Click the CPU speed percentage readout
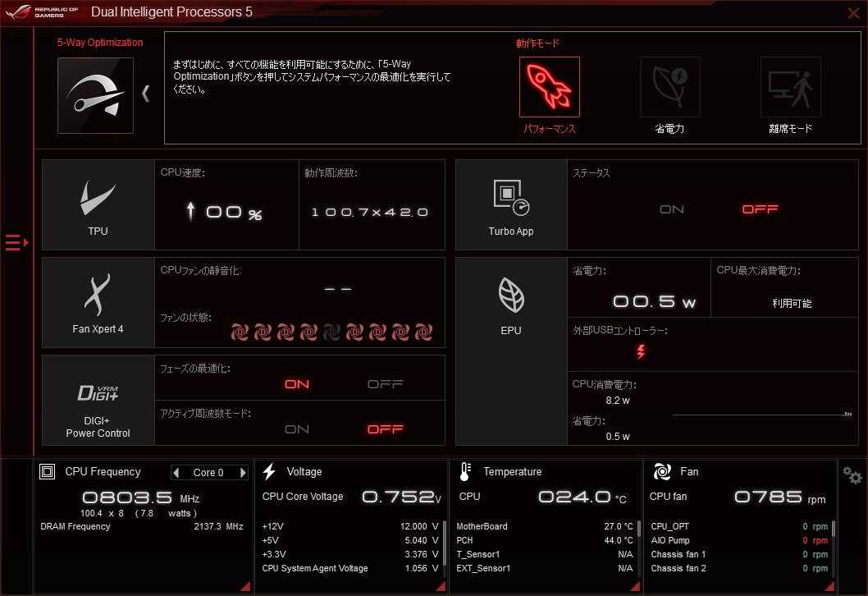868x596 pixels. (x=224, y=212)
